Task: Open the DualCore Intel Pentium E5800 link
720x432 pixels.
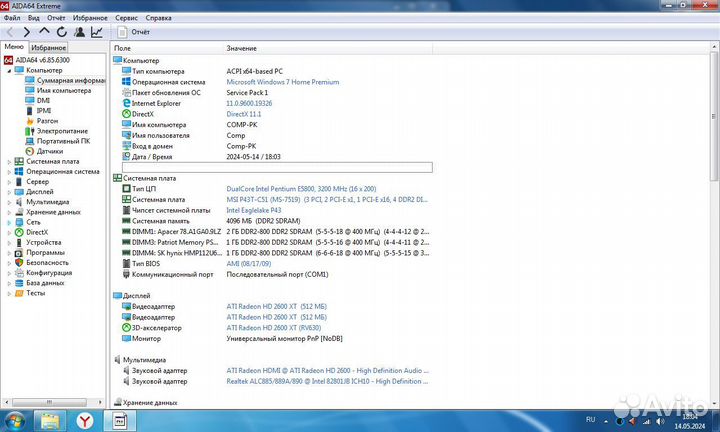Action: [301, 189]
